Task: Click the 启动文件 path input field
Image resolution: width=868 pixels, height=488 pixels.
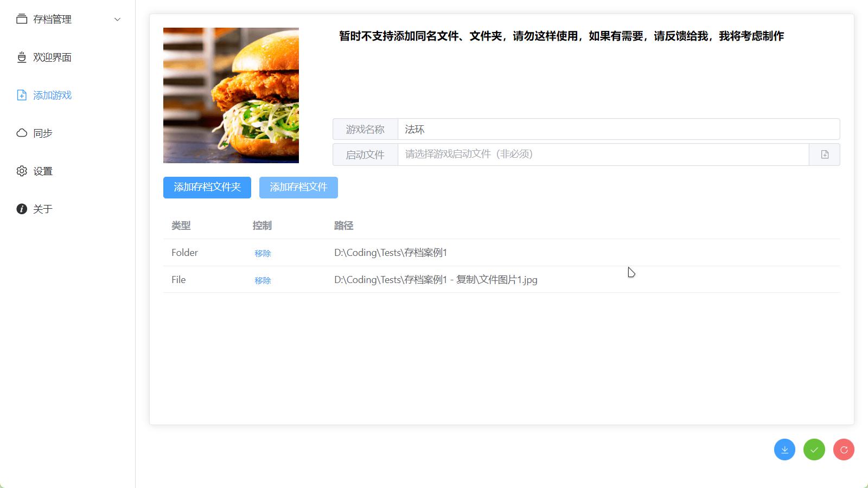Action: (x=603, y=155)
